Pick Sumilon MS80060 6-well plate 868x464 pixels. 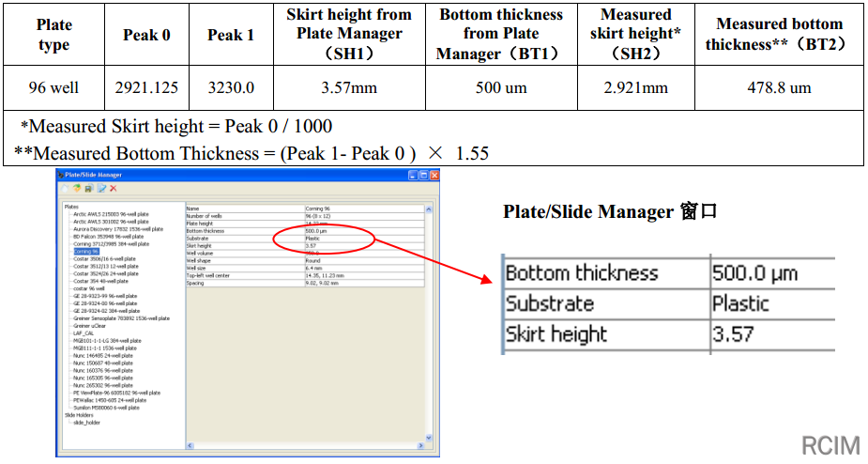point(106,408)
